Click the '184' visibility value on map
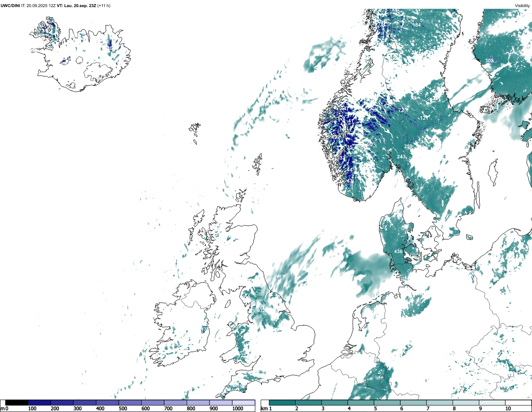 416,25
